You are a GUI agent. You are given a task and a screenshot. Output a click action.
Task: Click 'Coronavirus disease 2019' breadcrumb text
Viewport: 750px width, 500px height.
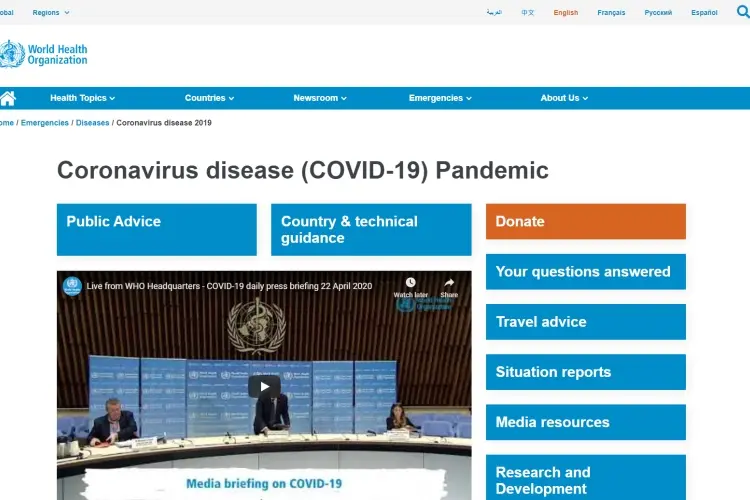click(164, 123)
